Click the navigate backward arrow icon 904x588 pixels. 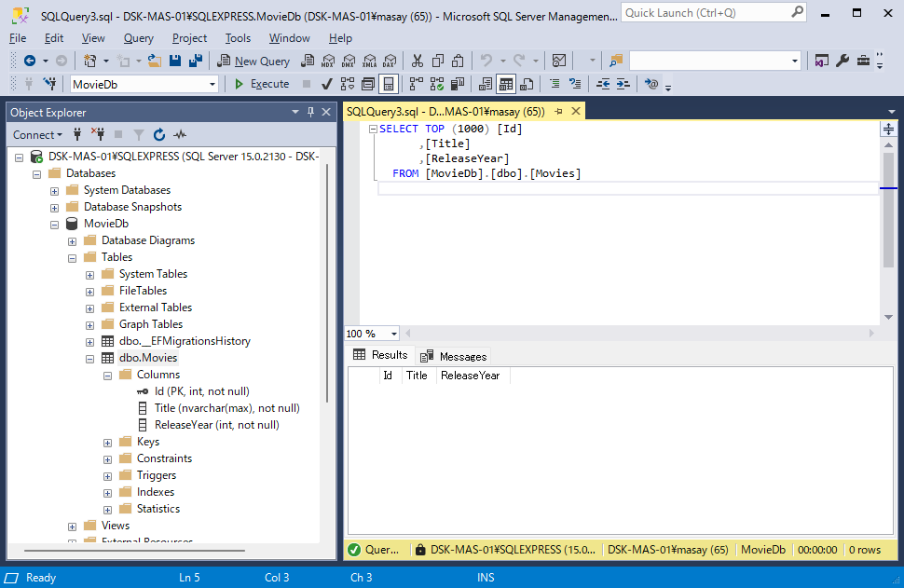[30, 61]
